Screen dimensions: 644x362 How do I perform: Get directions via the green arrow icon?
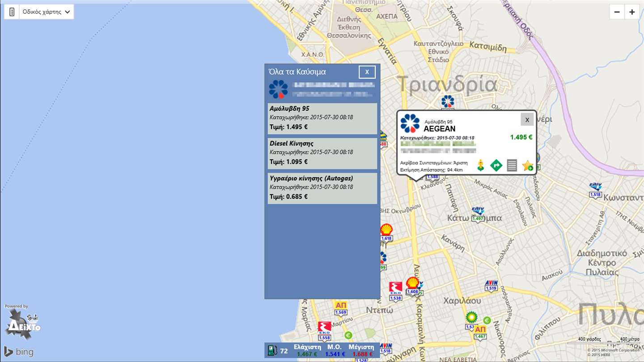(x=496, y=165)
